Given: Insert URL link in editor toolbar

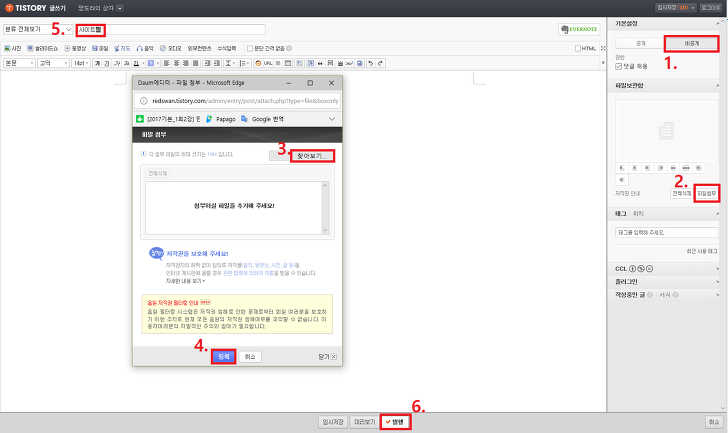Looking at the screenshot, I should 268,63.
